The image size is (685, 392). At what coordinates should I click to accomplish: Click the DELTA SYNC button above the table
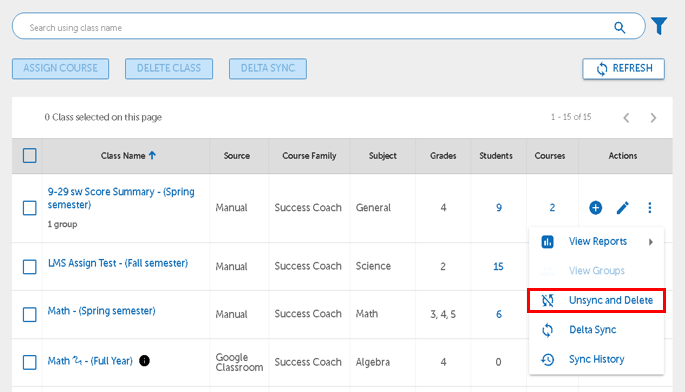[268, 69]
